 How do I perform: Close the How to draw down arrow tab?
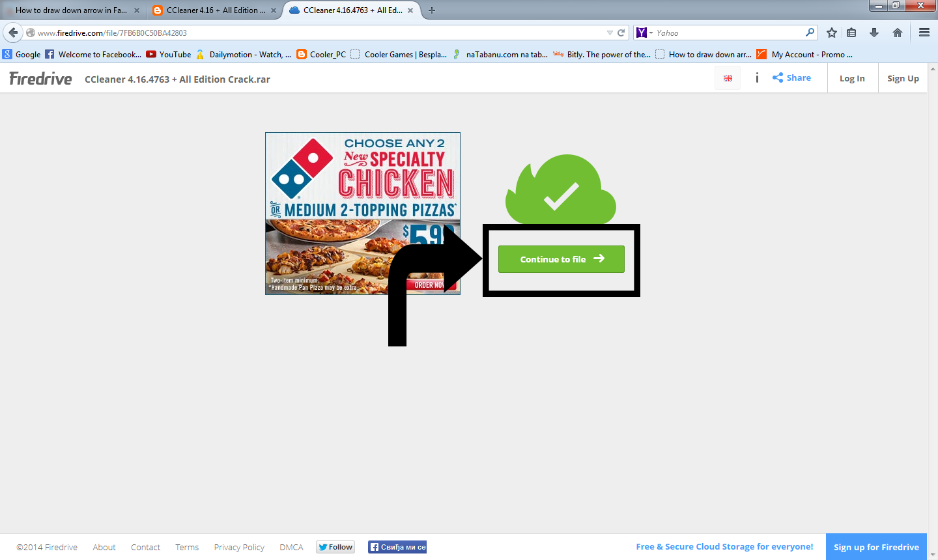point(137,10)
